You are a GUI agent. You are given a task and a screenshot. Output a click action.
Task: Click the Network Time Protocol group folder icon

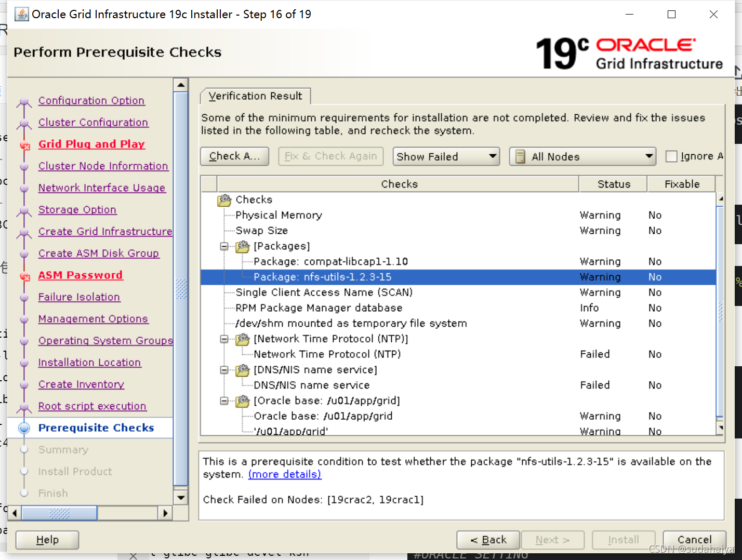[243, 339]
